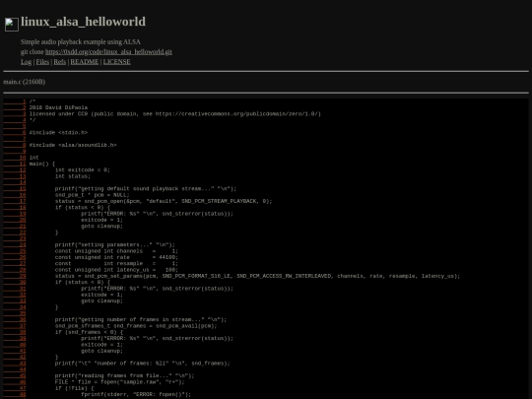Open the git clone URL link
The width and height of the screenshot is (532, 399).
pos(108,52)
